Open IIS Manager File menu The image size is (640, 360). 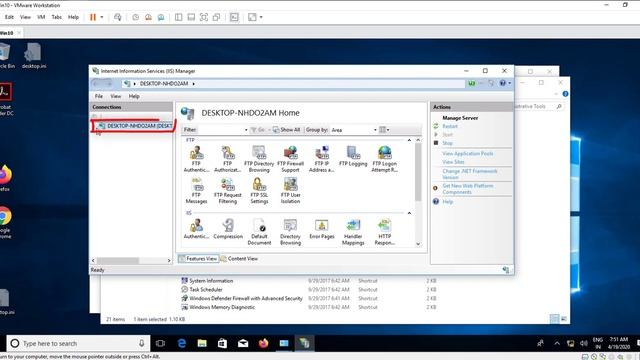[x=99, y=96]
